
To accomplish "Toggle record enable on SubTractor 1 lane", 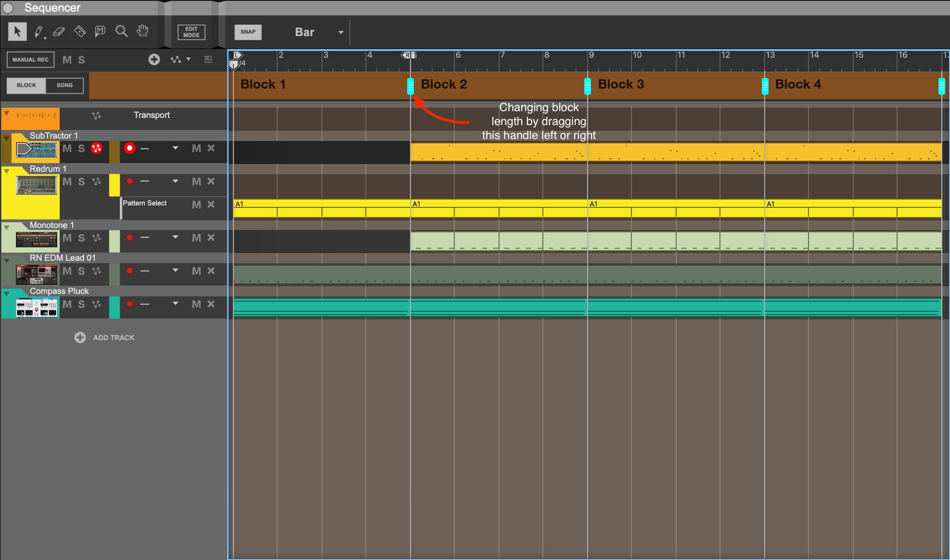I will click(129, 148).
